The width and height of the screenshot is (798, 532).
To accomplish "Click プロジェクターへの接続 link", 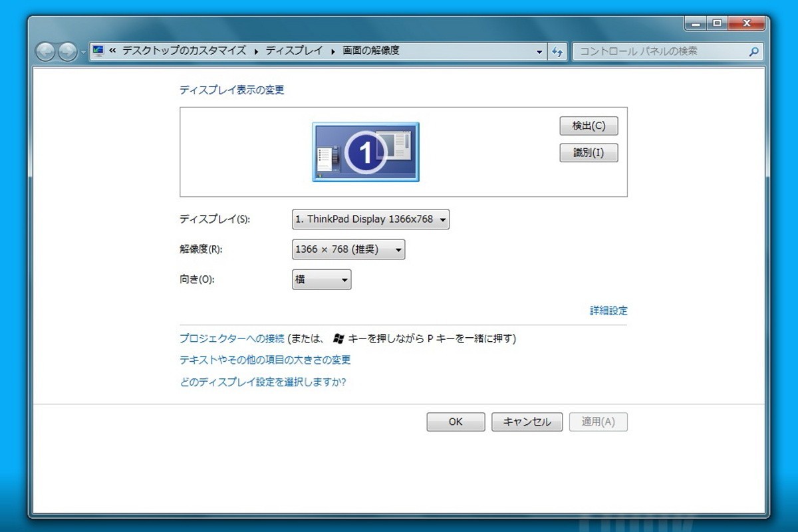I will 232,338.
